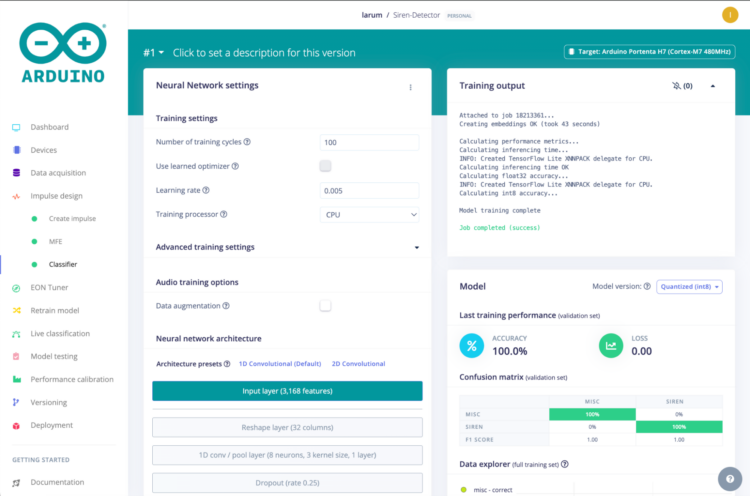
Task: Click the Deployment package icon
Action: [16, 425]
